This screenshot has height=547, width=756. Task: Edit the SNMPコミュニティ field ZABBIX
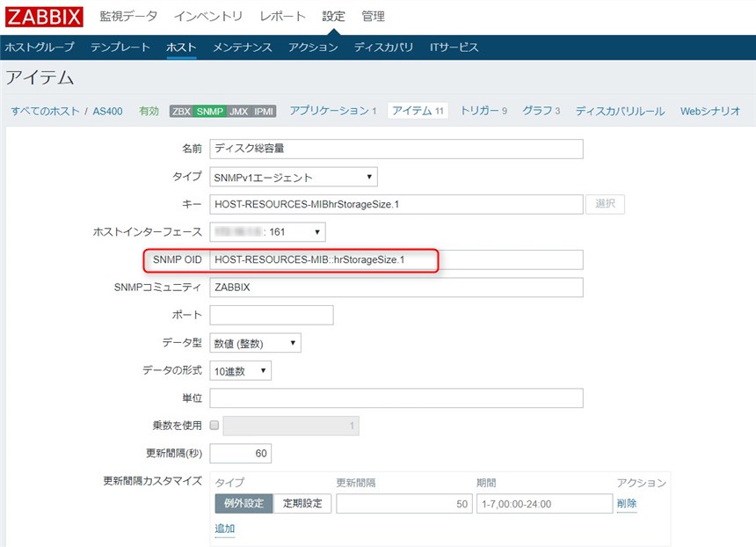(x=396, y=288)
